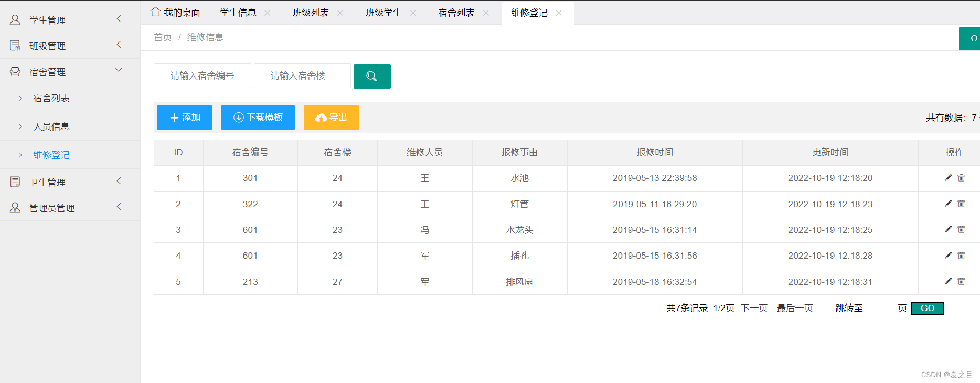Click the 冯 repair person cell
This screenshot has width=980, height=383.
[x=425, y=230]
